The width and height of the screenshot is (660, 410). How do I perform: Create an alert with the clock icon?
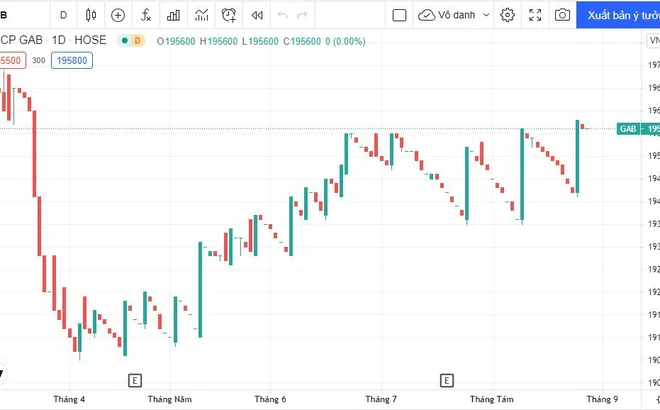pyautogui.click(x=229, y=15)
